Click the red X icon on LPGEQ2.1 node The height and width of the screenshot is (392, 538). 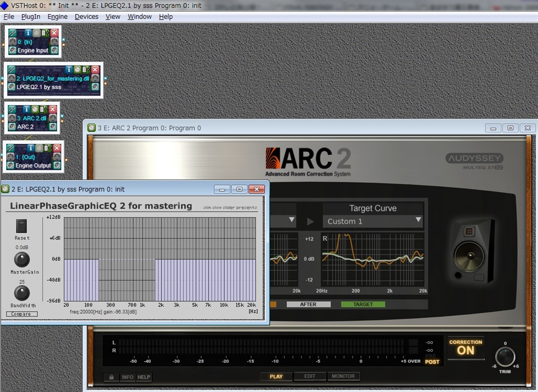(95, 70)
